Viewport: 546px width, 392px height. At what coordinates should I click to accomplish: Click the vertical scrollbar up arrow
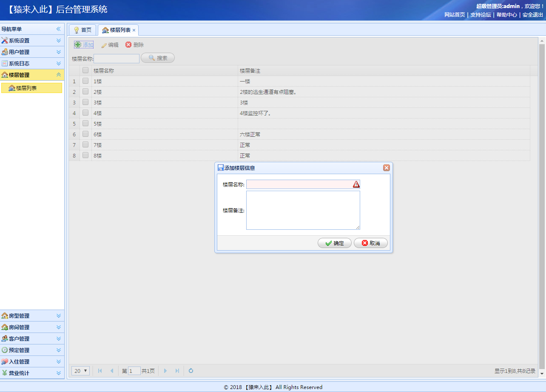tap(542, 41)
